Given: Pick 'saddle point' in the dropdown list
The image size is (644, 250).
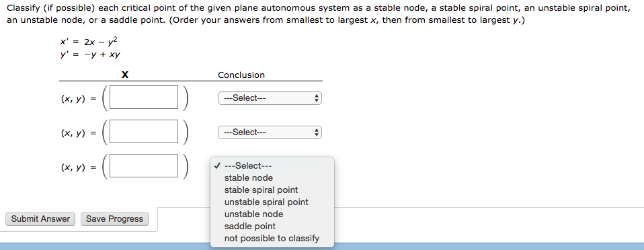Looking at the screenshot, I should [x=250, y=226].
